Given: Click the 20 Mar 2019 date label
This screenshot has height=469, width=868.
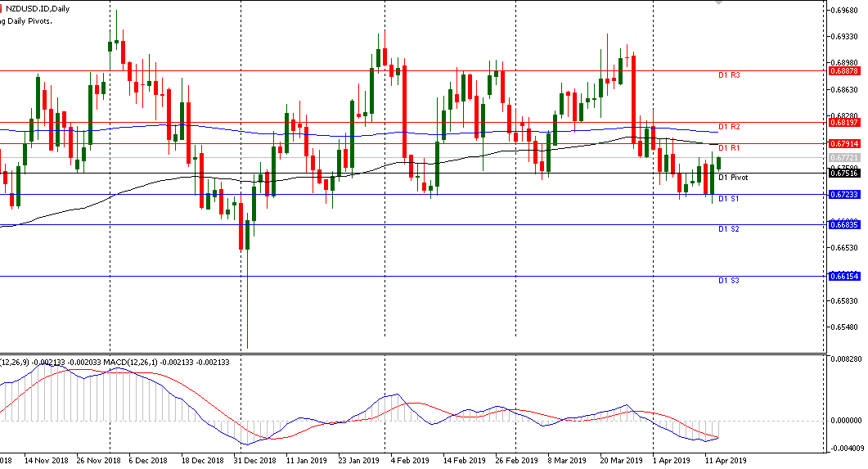Looking at the screenshot, I should pos(622,460).
